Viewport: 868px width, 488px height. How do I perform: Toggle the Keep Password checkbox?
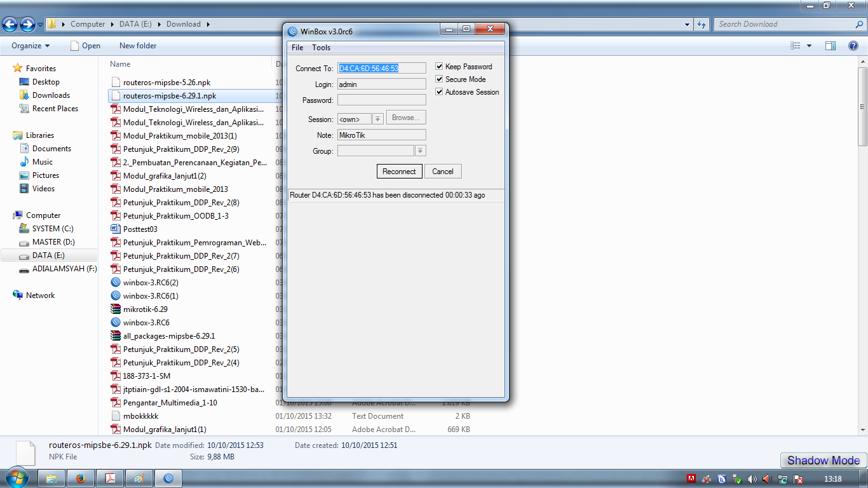point(439,66)
